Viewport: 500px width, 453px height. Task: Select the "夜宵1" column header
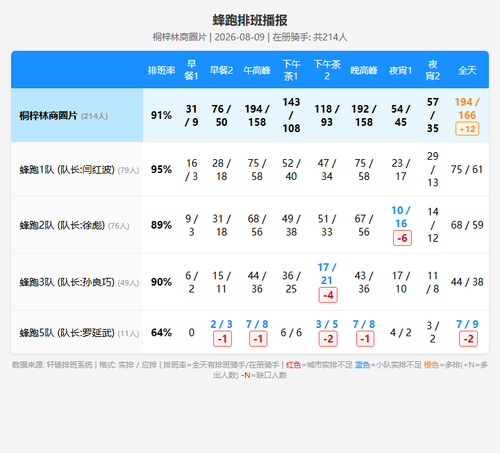tap(401, 70)
